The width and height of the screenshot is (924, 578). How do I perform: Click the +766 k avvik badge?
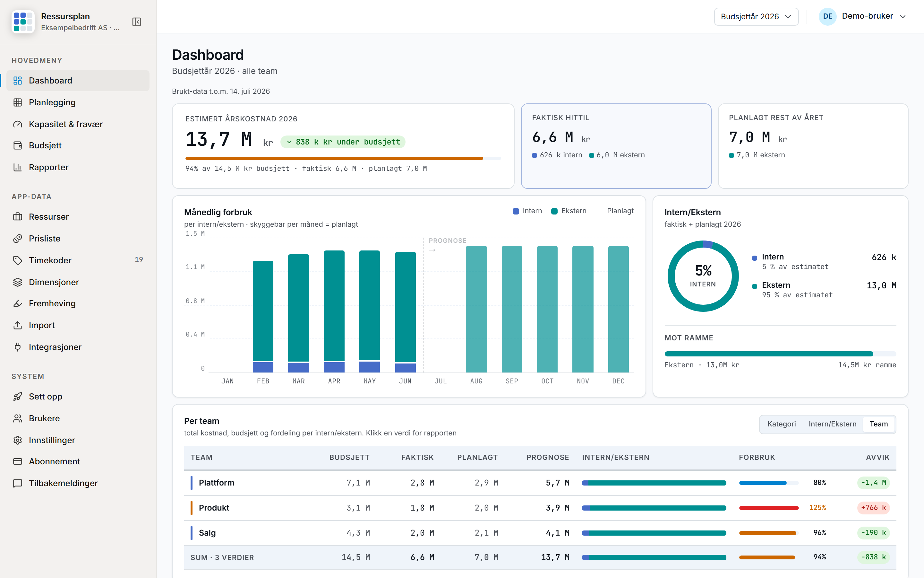point(873,508)
